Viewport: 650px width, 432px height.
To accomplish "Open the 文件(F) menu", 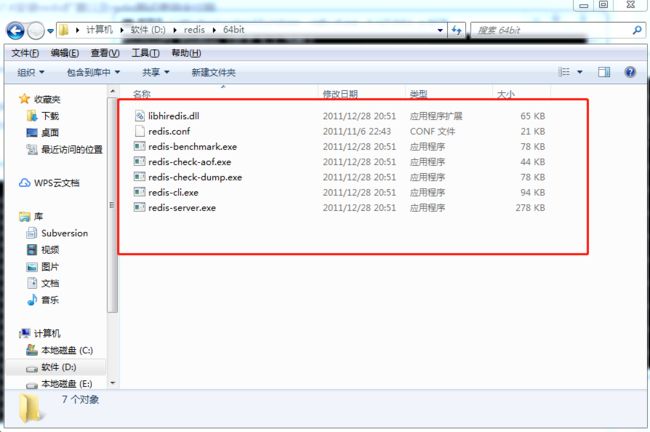I will [x=25, y=53].
